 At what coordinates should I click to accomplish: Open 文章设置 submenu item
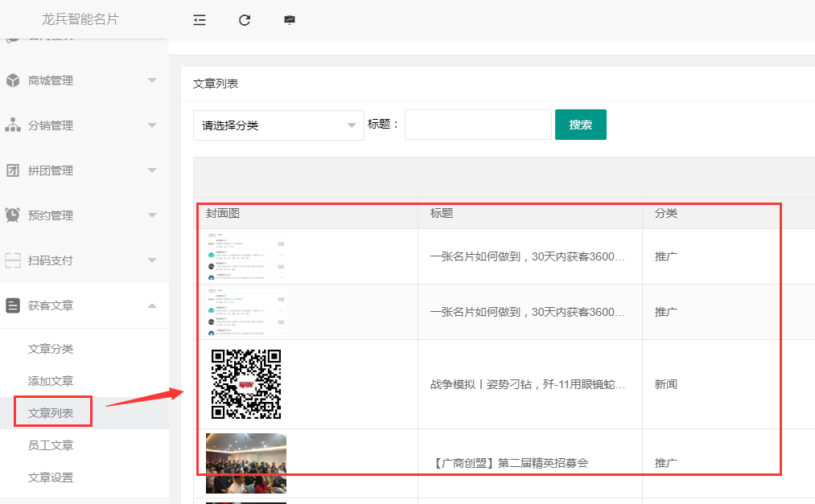51,477
